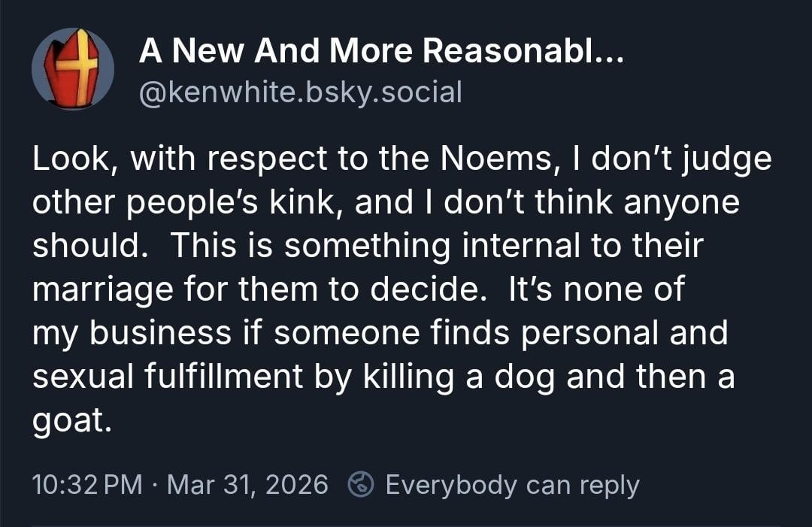Open the 10:32 PM post time
The image size is (812, 527).
[x=87, y=485]
